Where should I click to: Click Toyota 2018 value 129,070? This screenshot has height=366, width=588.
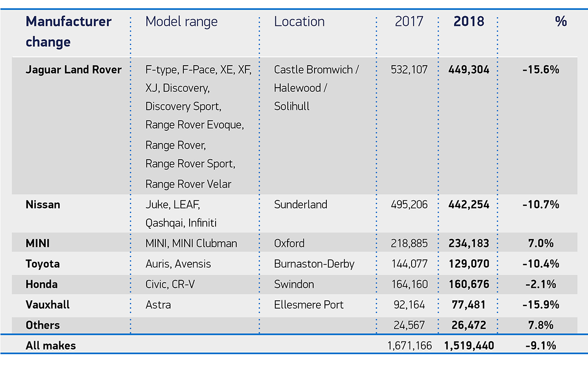pyautogui.click(x=469, y=264)
